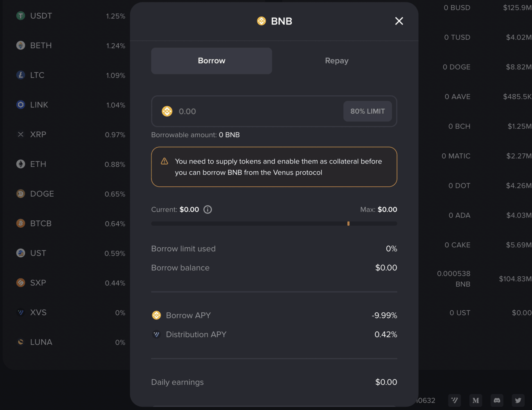
Task: Close the BNB borrow modal
Action: point(399,21)
